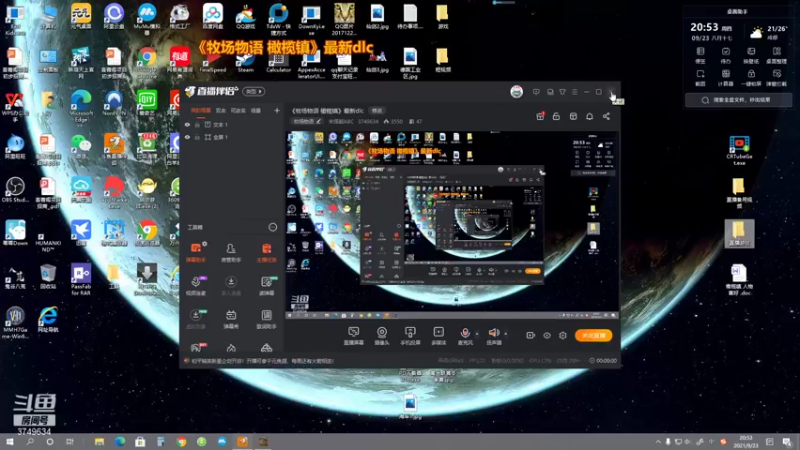Viewport: 800px width, 450px height.
Task: Open the record icon left of preview eye
Action: (530, 335)
